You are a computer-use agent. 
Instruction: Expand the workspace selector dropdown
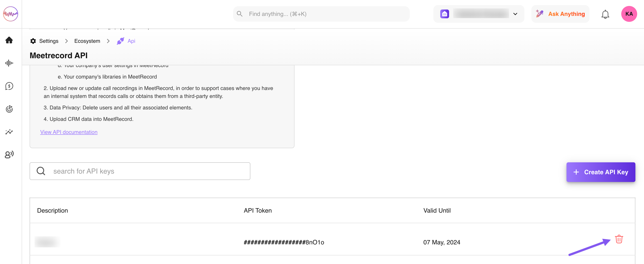point(515,14)
